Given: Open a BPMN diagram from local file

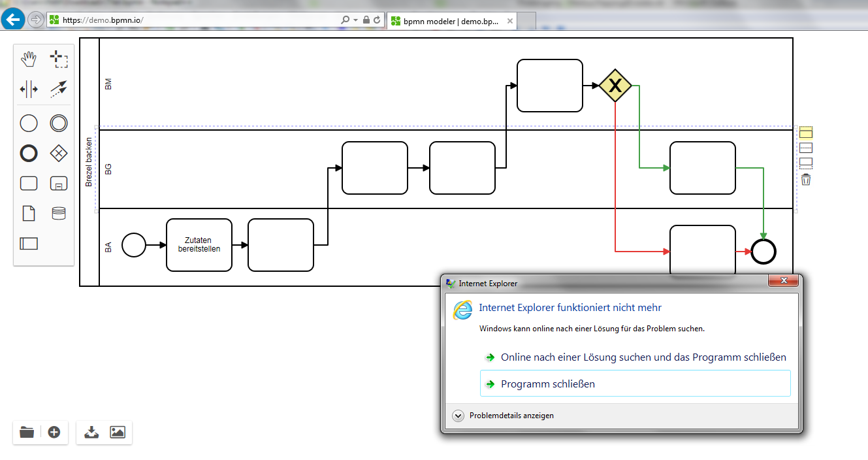Looking at the screenshot, I should 27,432.
